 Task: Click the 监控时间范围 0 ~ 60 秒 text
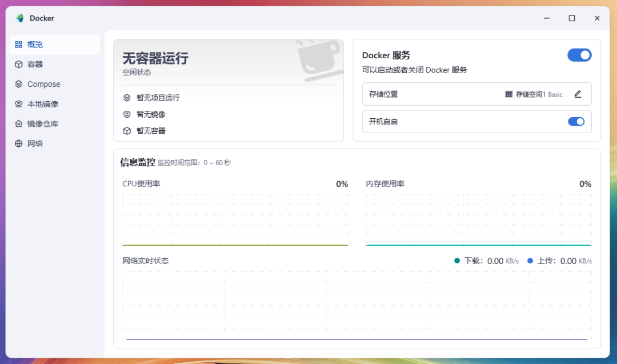tap(194, 162)
